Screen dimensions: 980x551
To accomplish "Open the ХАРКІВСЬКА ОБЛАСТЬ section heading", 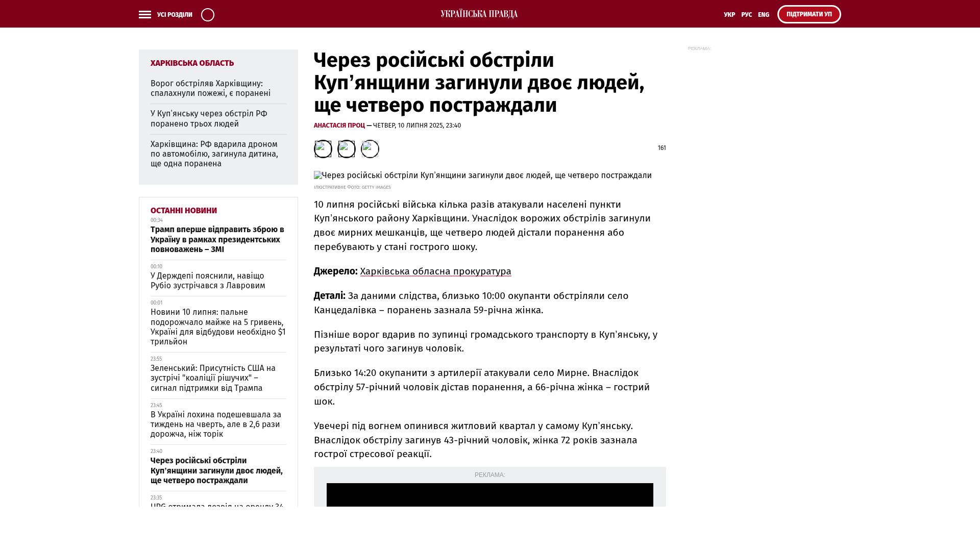I will [192, 63].
